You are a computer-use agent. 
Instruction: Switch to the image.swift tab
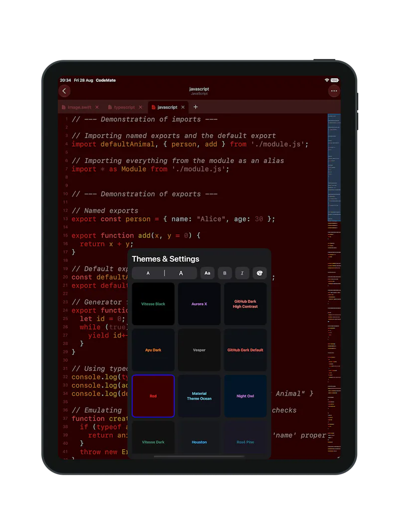(x=79, y=107)
